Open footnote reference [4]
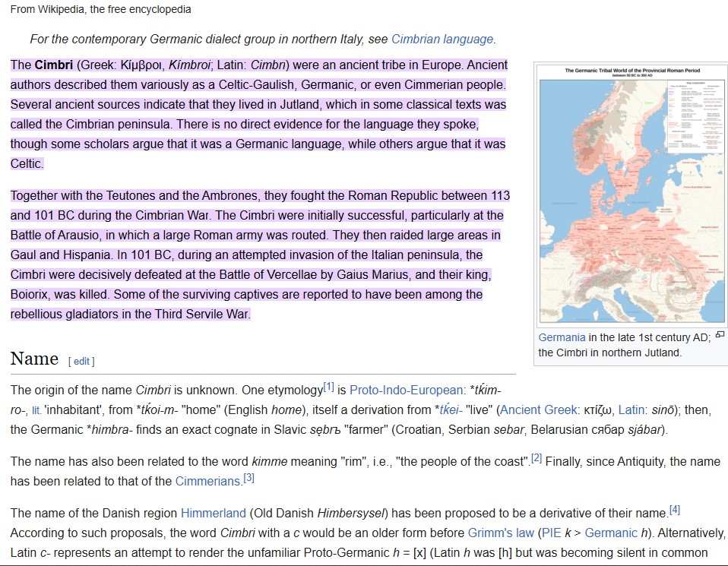The width and height of the screenshot is (728, 566). tap(673, 509)
